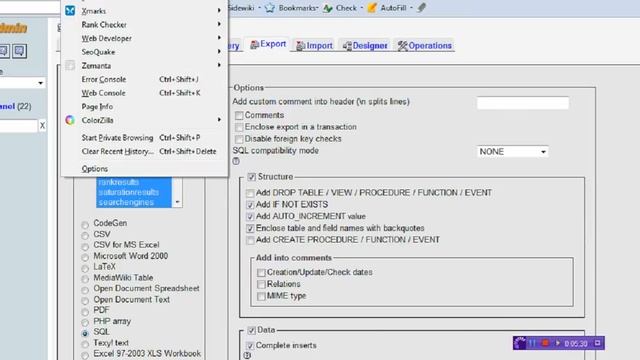Check Add CREATE PROCEDURE / FUNCTION / EVENT
640x360 pixels.
(x=250, y=240)
